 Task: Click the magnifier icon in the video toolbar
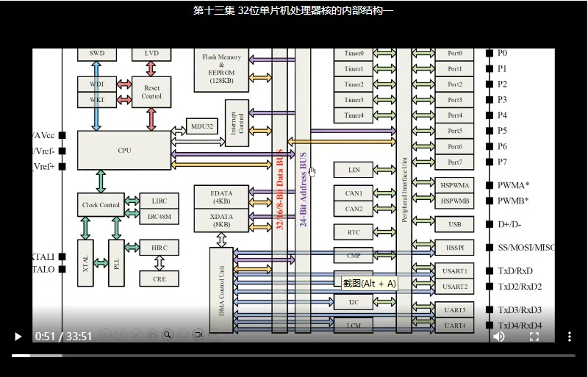click(x=168, y=334)
